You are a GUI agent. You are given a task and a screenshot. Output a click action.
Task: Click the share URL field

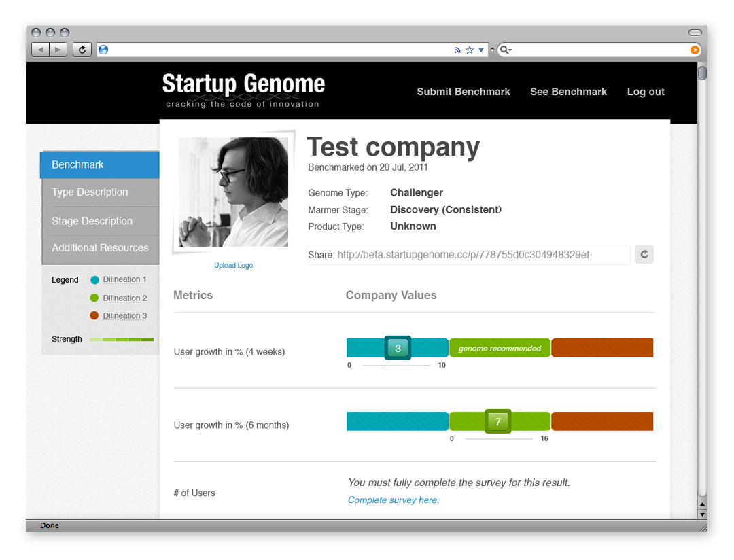pos(468,255)
